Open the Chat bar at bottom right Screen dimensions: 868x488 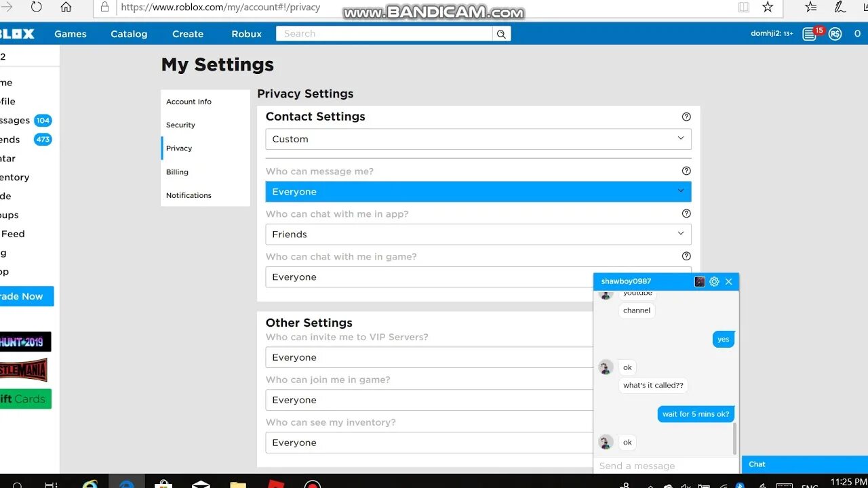[804, 464]
